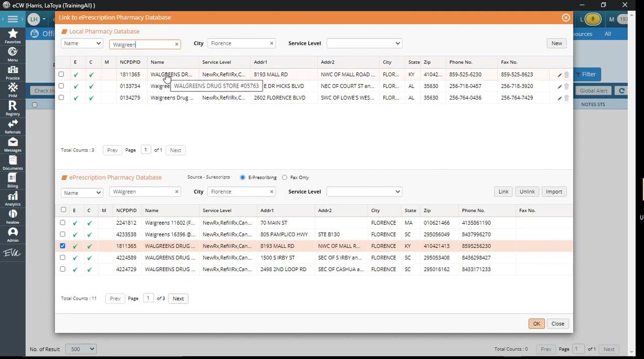Click the local pharmacy City field
Image resolution: width=644 pixels, height=359 pixels.
coord(242,43)
